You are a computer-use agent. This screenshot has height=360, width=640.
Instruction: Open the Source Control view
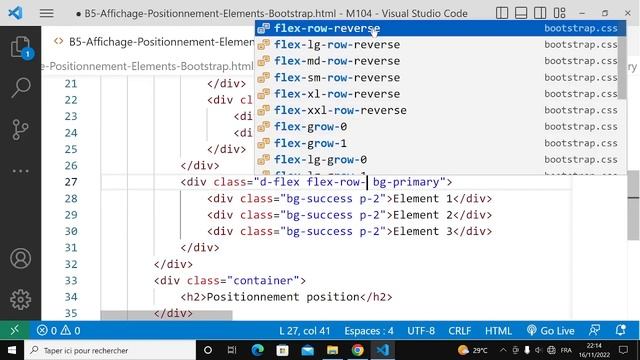[x=20, y=129]
